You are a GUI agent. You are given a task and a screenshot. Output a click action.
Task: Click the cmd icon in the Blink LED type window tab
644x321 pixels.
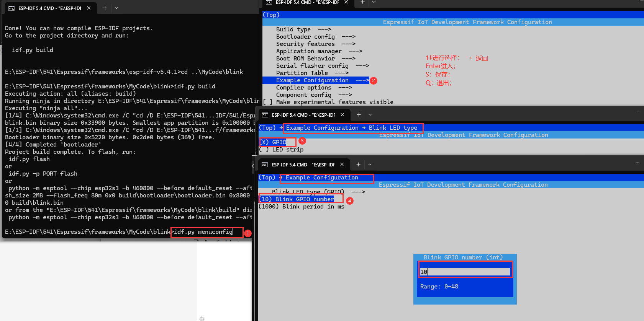tap(265, 115)
